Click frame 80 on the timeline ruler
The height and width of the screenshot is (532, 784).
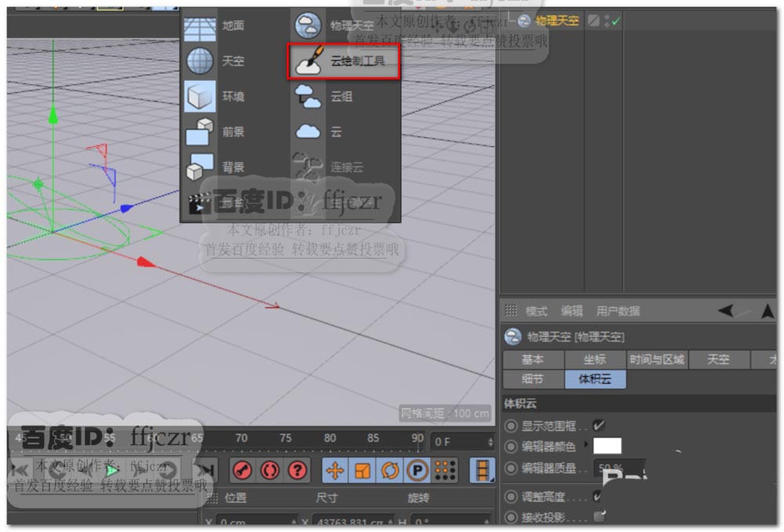point(330,438)
